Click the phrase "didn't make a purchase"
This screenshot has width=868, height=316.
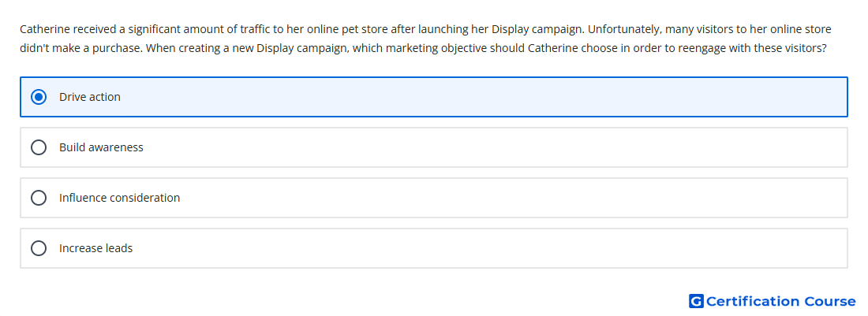[x=81, y=48]
